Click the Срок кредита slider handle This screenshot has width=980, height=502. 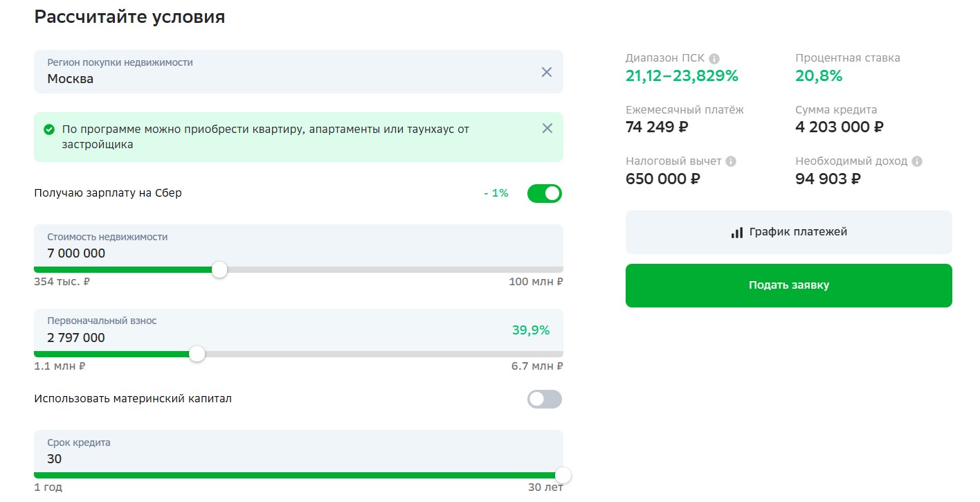563,476
